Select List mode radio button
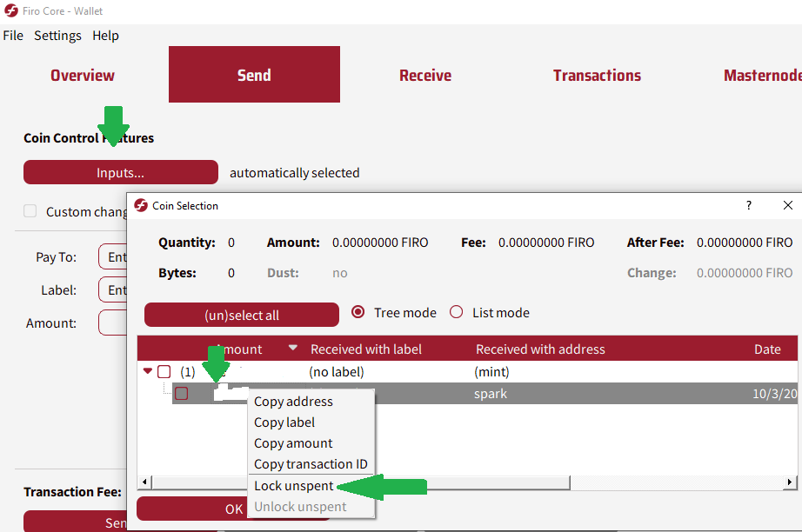 456,313
